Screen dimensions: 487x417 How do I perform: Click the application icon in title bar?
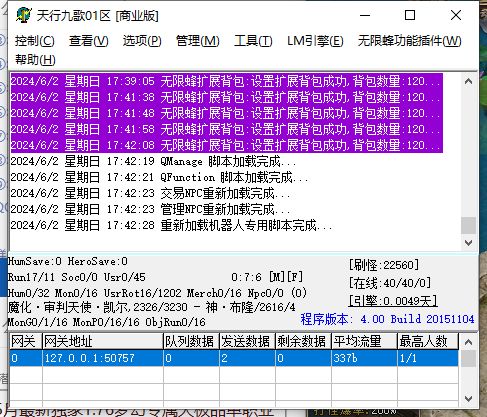[24, 15]
